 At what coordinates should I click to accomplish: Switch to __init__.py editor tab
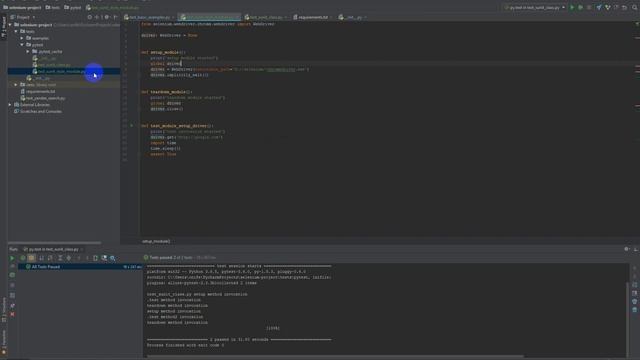click(x=352, y=17)
